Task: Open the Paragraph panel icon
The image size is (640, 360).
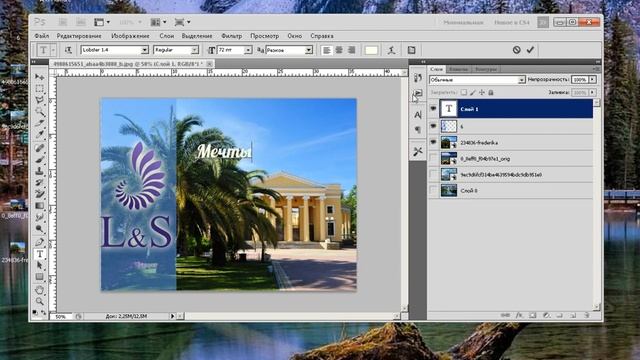Action: point(418,130)
